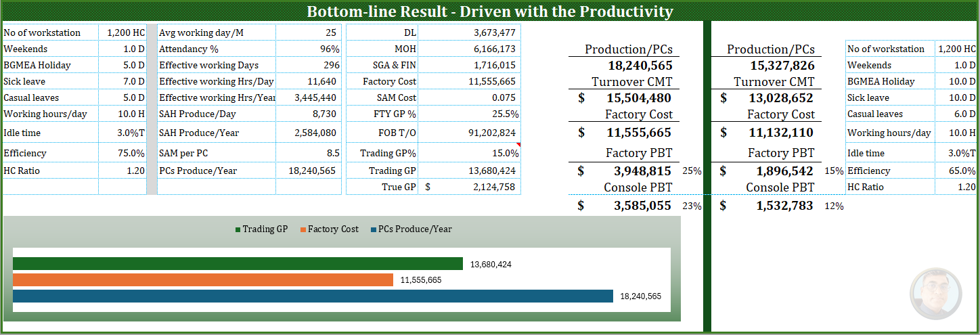Select the Console PBT amount 1,532,783
The width and height of the screenshot is (980, 335).
point(784,206)
